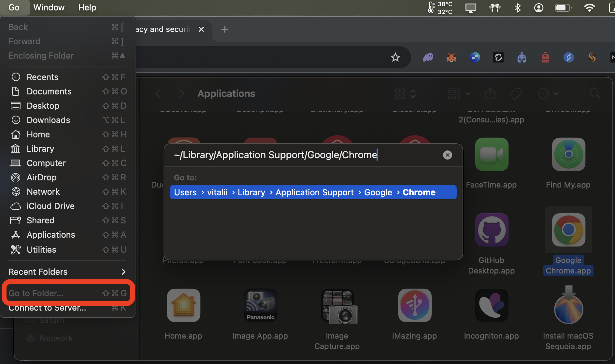The height and width of the screenshot is (364, 615).
Task: Choose Library from Go menu
Action: click(x=67, y=149)
